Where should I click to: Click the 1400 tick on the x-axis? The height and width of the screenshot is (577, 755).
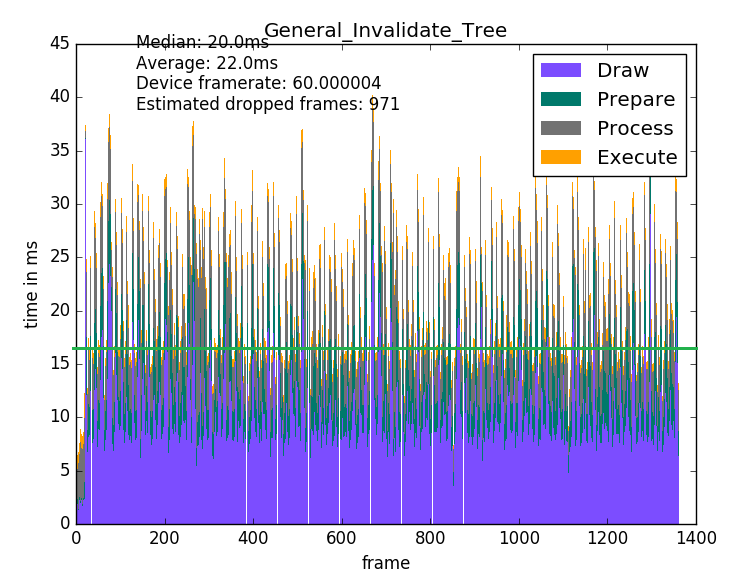696,537
